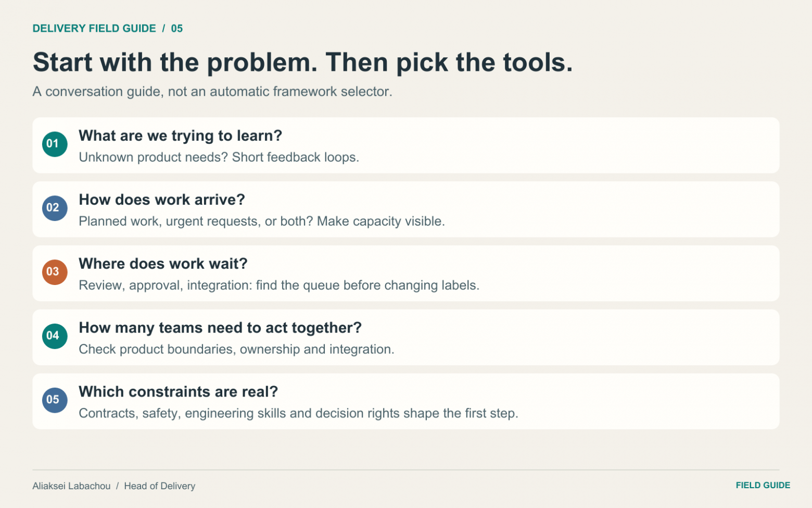Click the 'FIELD GUIDE' footer label

(763, 486)
